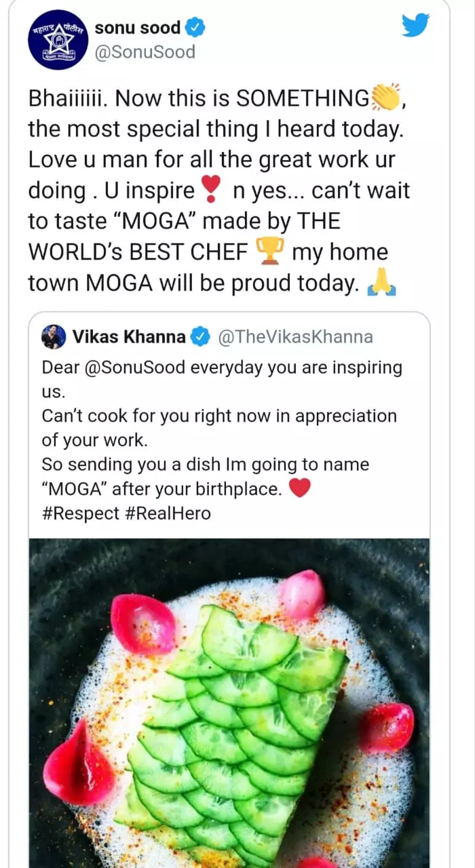
Task: Click sonu sood's verified badge
Action: [195, 28]
